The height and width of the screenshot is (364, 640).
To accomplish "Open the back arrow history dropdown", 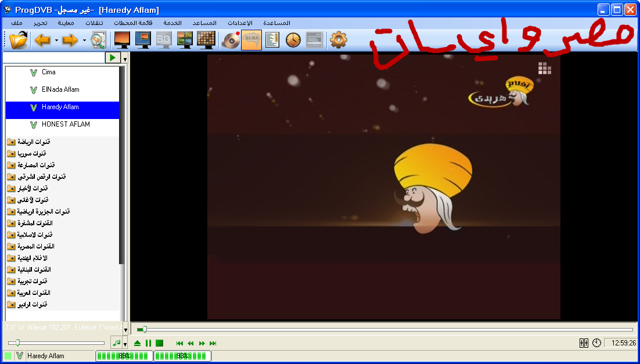I will click(x=56, y=41).
